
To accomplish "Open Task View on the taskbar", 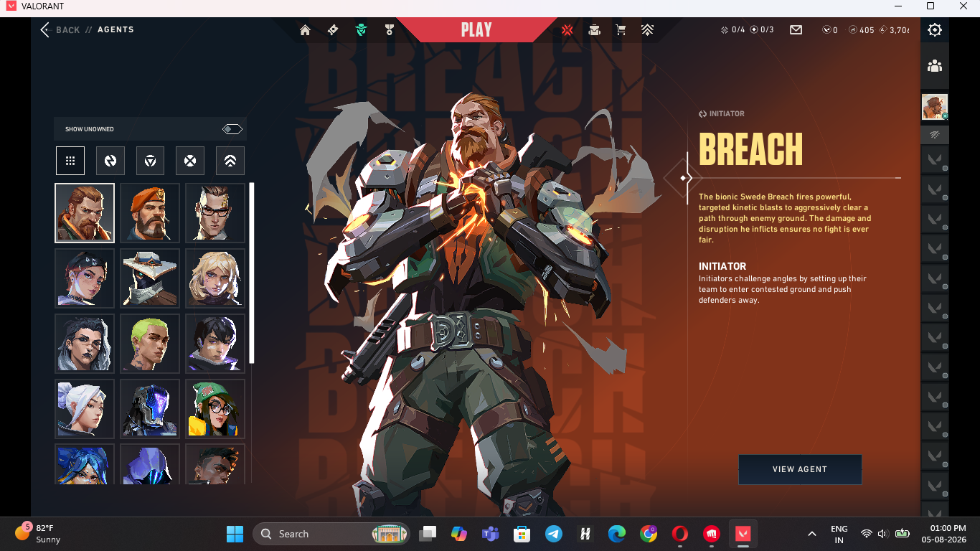I will tap(428, 534).
